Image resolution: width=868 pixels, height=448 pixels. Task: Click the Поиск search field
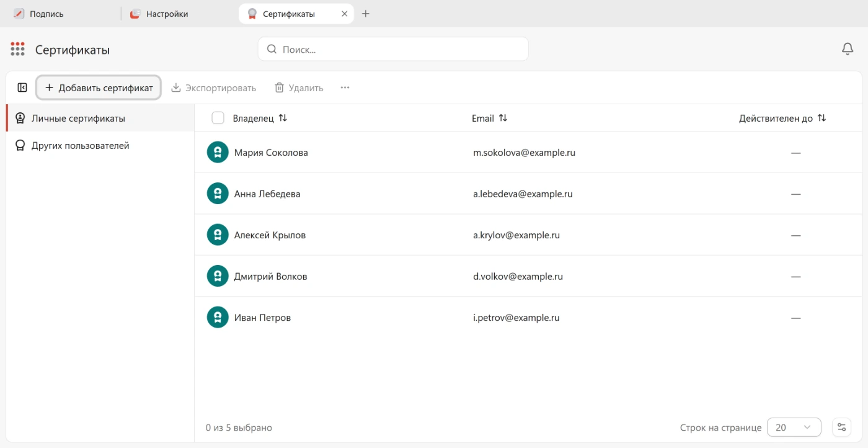[x=393, y=49]
